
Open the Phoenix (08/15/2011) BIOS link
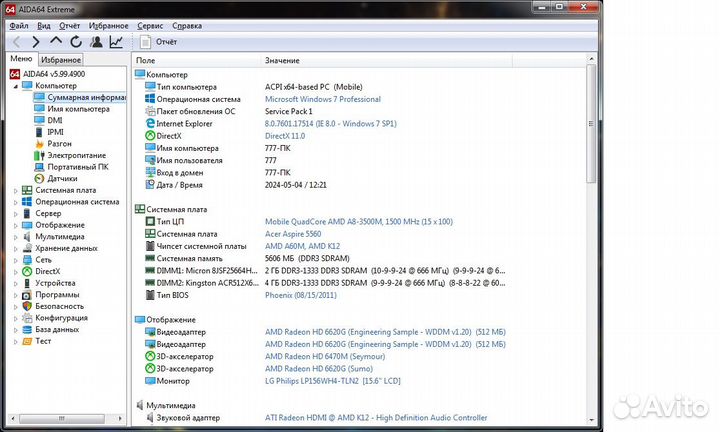(x=301, y=295)
